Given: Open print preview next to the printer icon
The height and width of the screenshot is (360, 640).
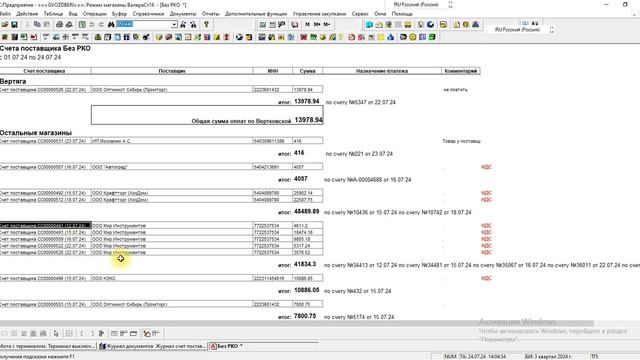Looking at the screenshot, I should coord(69,24).
